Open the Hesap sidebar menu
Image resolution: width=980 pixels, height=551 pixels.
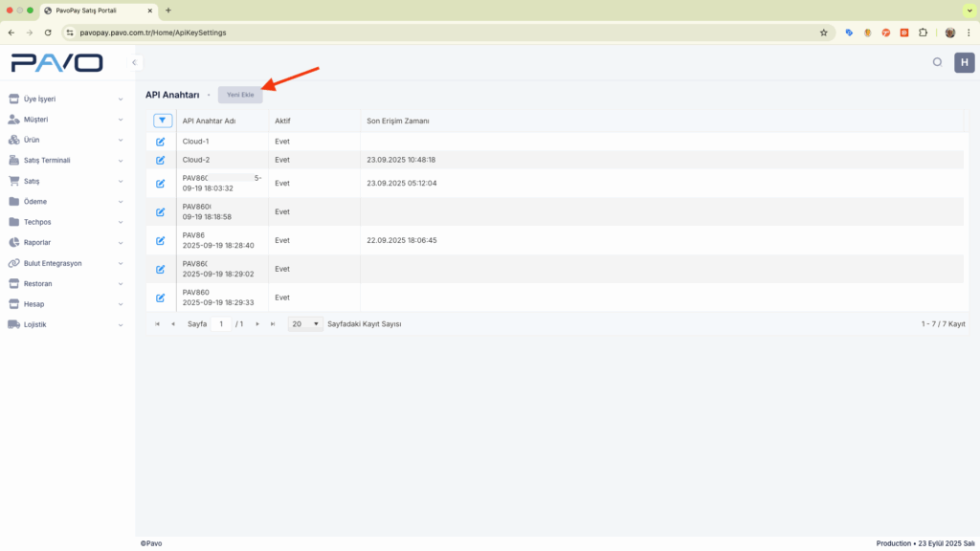click(x=64, y=304)
